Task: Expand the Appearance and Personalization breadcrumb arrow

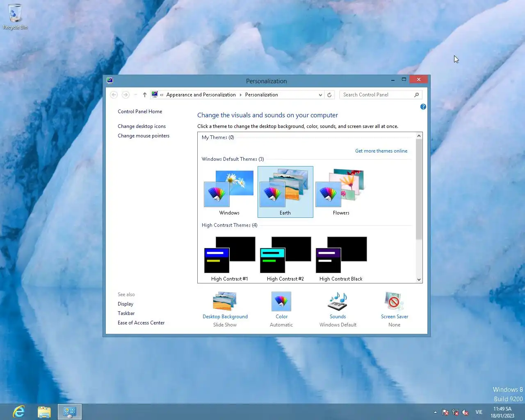Action: click(240, 95)
